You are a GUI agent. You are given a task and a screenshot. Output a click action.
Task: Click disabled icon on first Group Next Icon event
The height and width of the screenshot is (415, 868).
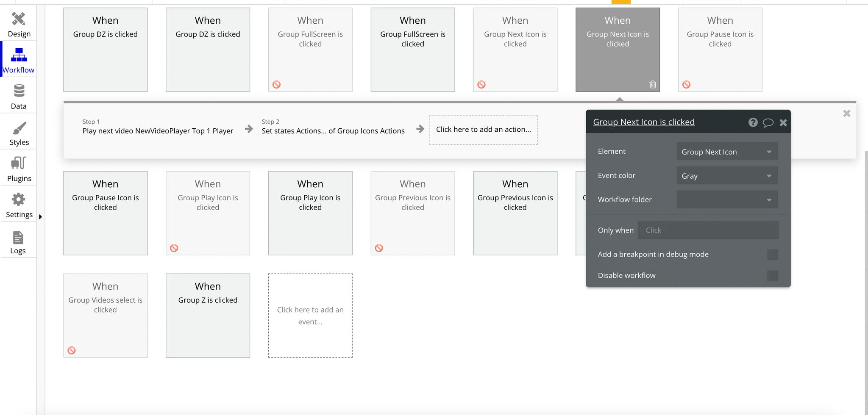tap(481, 84)
